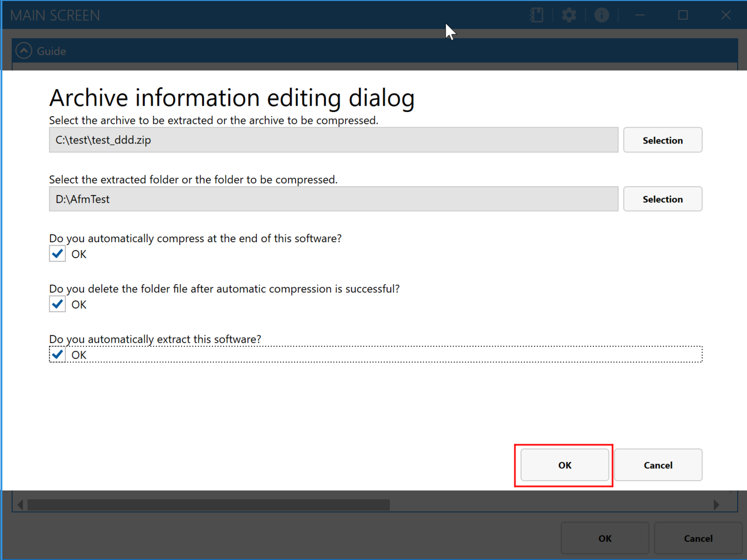Click the archive path field showing test_ddd.zip
Screen dimensions: 747x560
(333, 140)
